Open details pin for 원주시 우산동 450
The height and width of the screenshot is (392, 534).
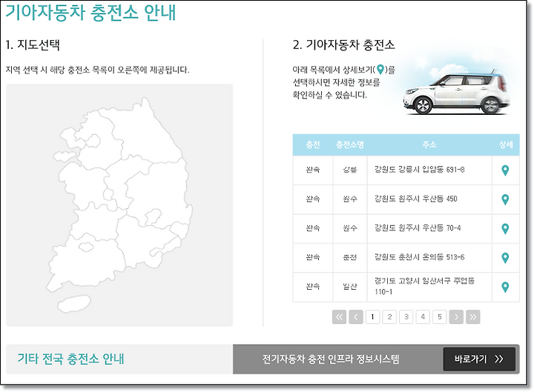click(x=505, y=199)
